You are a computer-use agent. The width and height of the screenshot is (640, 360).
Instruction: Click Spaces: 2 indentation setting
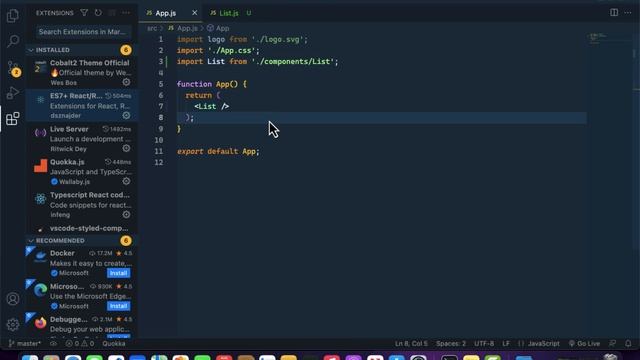[451, 344]
